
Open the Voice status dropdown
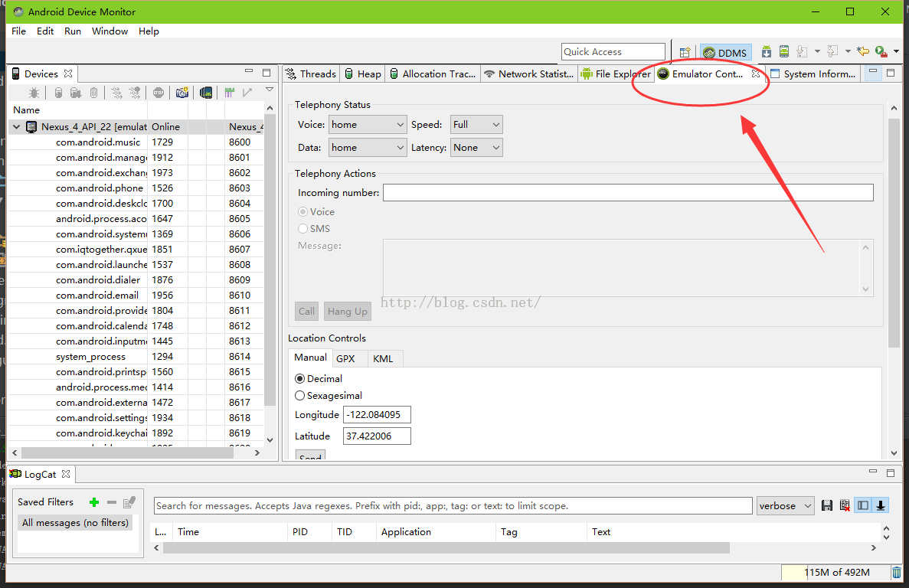[x=368, y=125]
